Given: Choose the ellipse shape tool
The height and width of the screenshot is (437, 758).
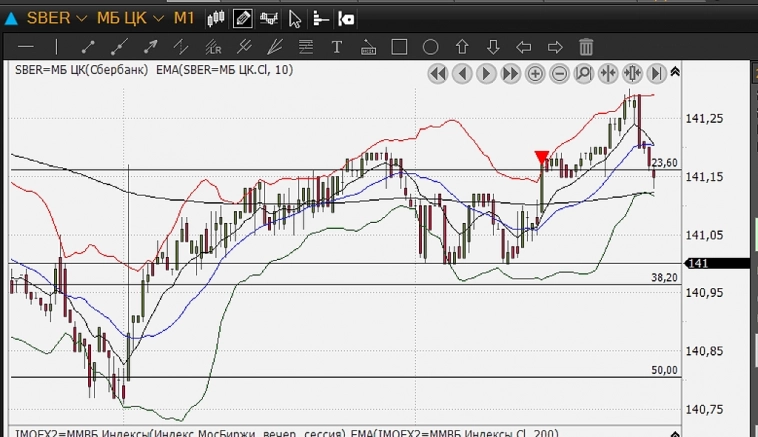Looking at the screenshot, I should tap(431, 47).
